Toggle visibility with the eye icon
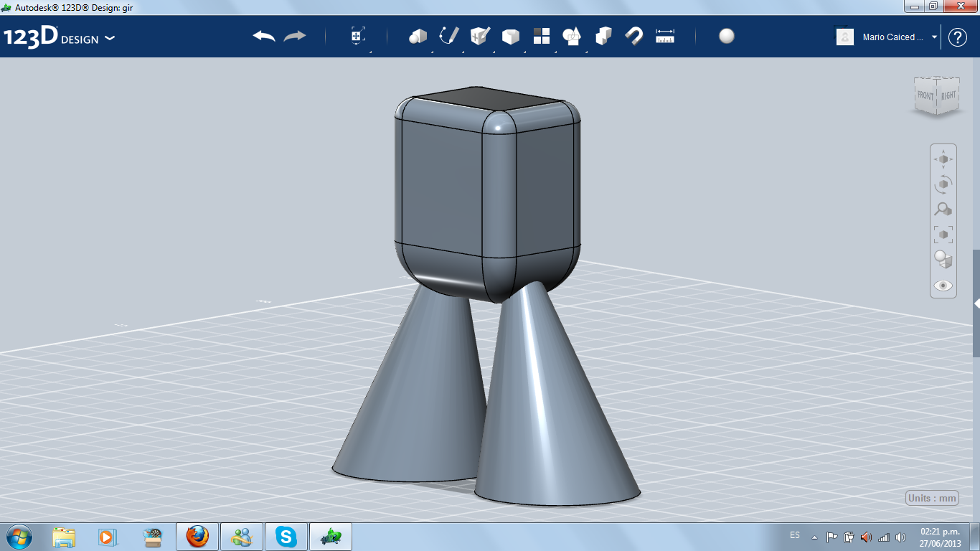This screenshot has width=980, height=551. [943, 286]
